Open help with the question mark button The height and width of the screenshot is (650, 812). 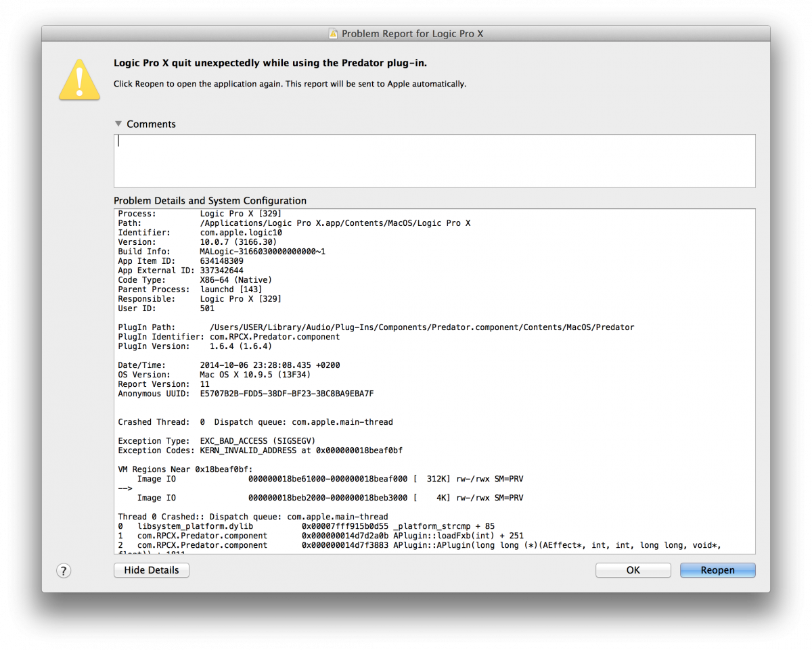[63, 571]
